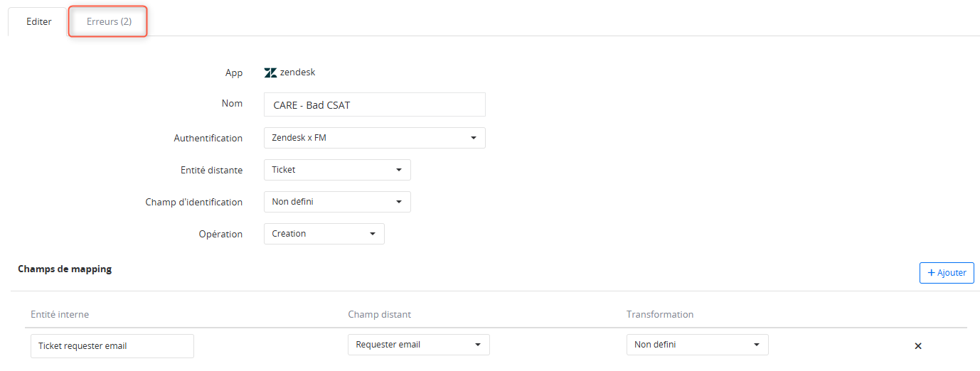Image resolution: width=980 pixels, height=371 pixels.
Task: Click the Ticket requester email entity field
Action: click(112, 346)
